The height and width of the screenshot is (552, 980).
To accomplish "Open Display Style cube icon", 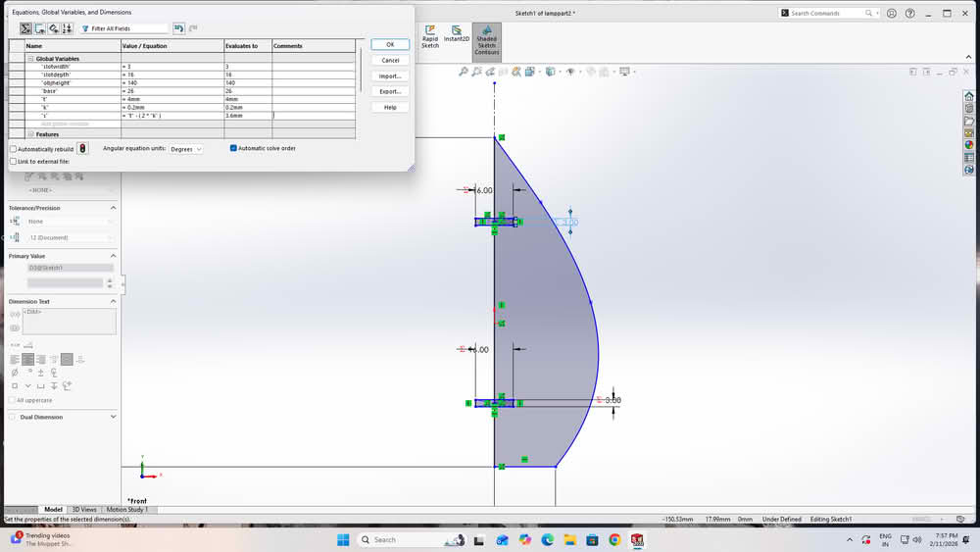I will click(x=550, y=72).
